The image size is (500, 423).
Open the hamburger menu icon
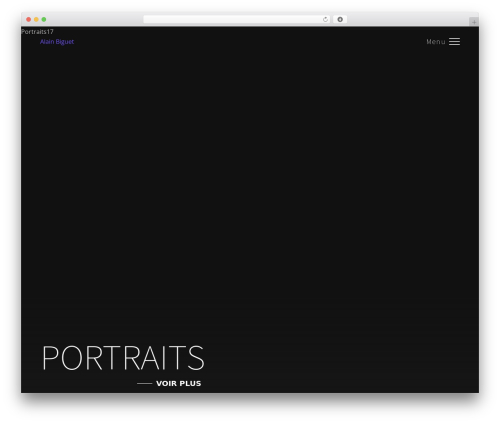click(x=454, y=42)
